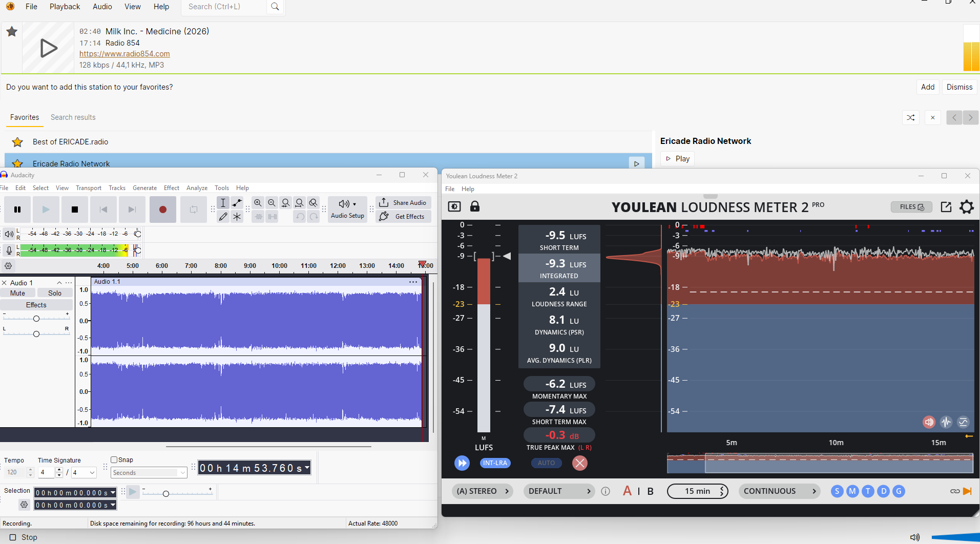Pause the Audacity recording
This screenshot has width=980, height=544.
click(17, 210)
